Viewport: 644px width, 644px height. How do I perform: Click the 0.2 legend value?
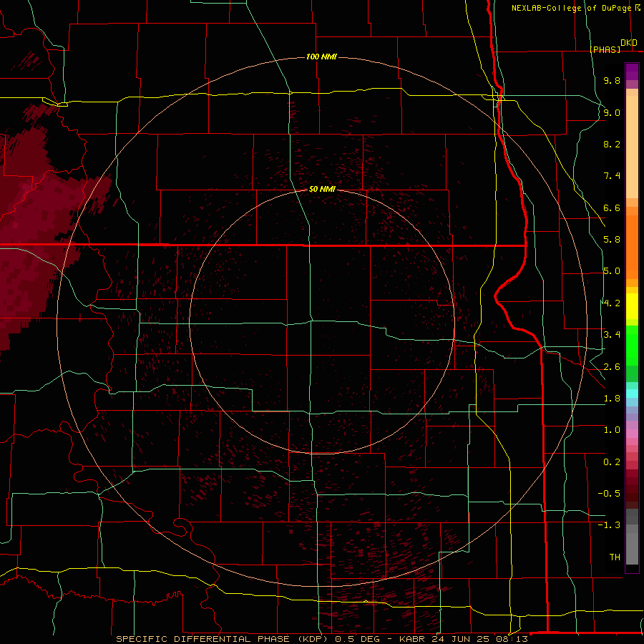[x=612, y=462]
